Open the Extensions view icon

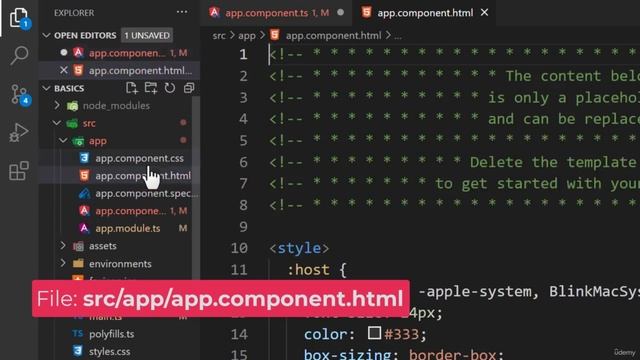click(19, 171)
